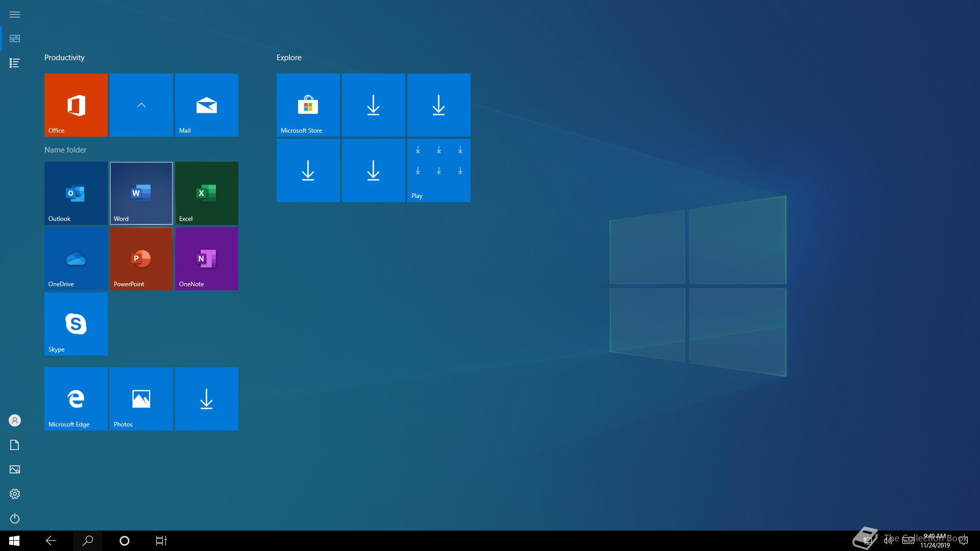Open the user account menu
The width and height of the screenshot is (980, 551).
pyautogui.click(x=15, y=420)
